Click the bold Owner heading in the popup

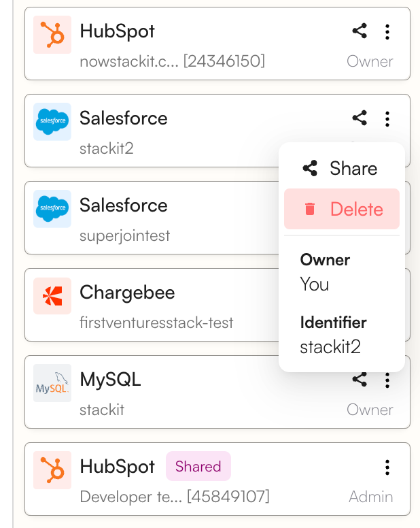pyautogui.click(x=325, y=260)
